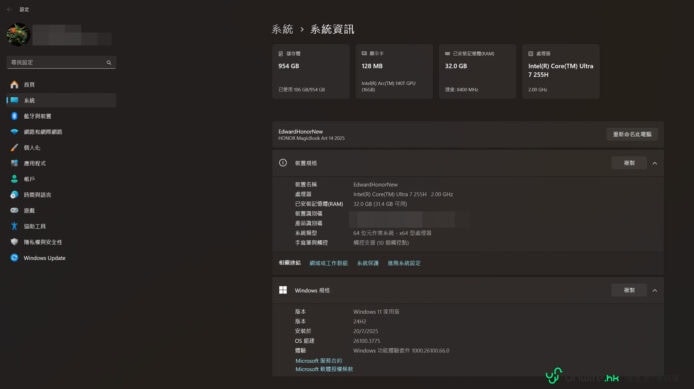Open Bluetooth & devices via the Bluetooth icon
694x389 pixels.
(14, 116)
